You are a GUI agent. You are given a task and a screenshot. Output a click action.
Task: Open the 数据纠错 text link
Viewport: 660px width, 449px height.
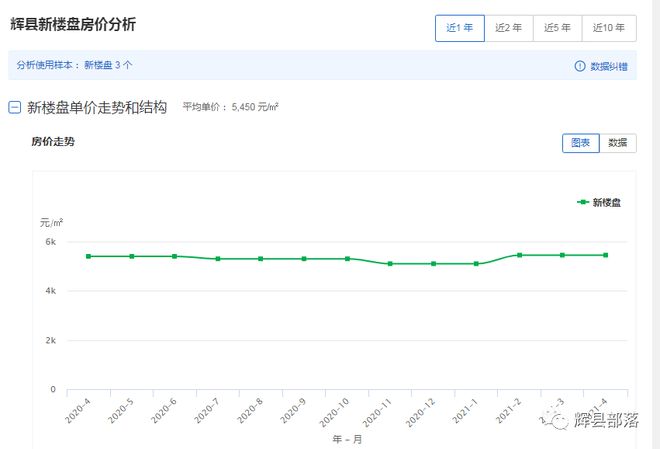coord(609,66)
